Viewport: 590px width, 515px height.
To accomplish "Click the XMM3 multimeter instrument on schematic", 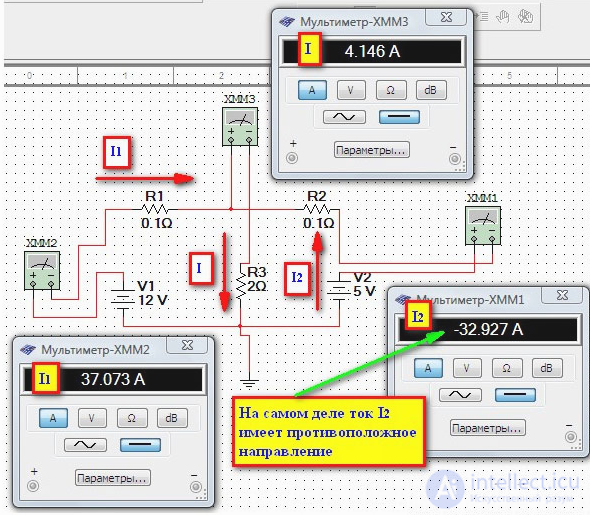I will point(240,126).
